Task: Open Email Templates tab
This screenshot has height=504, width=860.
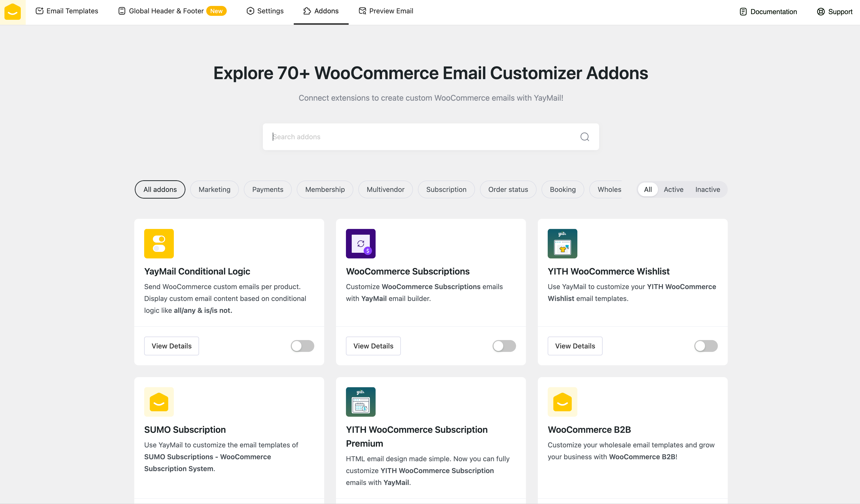Action: (67, 11)
